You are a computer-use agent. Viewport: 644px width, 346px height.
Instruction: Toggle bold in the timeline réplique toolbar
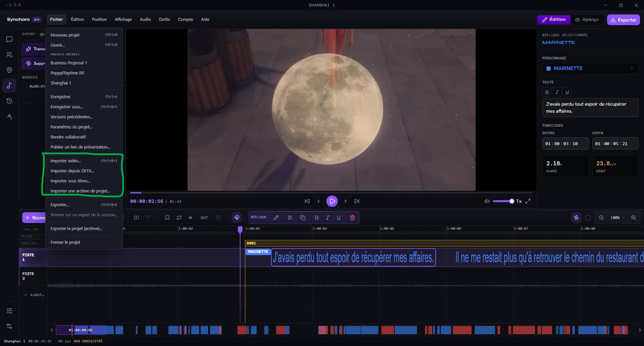coord(317,218)
